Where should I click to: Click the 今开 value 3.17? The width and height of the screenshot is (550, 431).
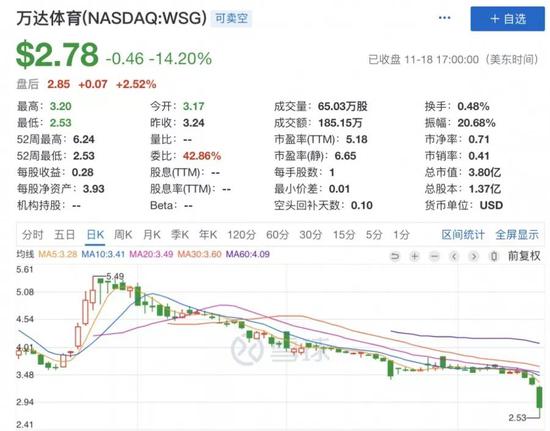click(194, 106)
